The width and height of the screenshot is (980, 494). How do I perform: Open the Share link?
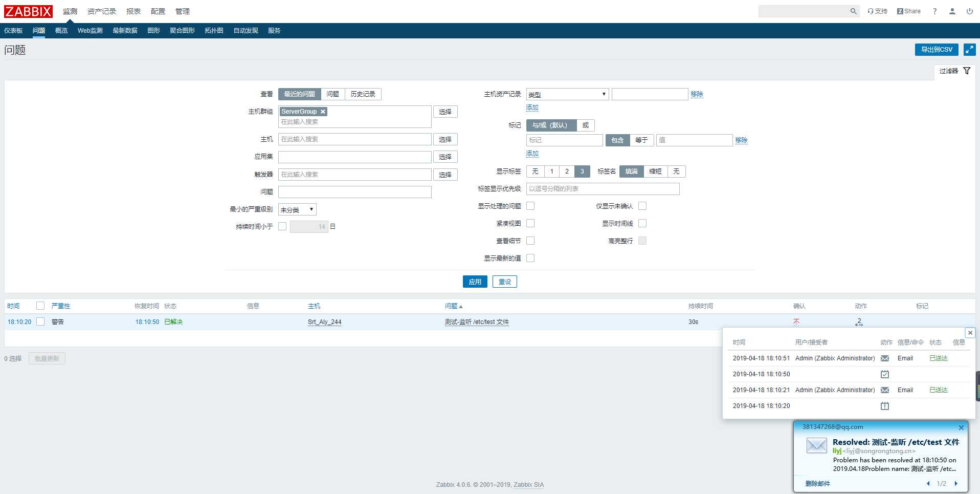tap(908, 11)
